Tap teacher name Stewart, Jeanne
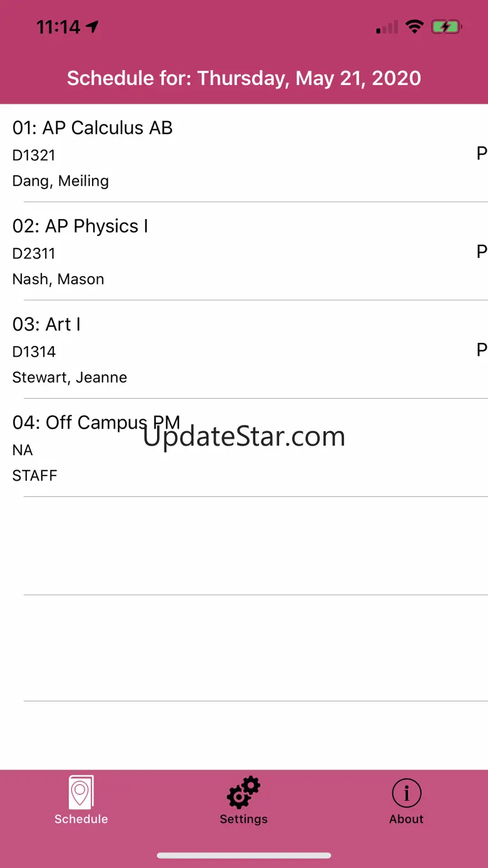The height and width of the screenshot is (868, 488). point(69,377)
